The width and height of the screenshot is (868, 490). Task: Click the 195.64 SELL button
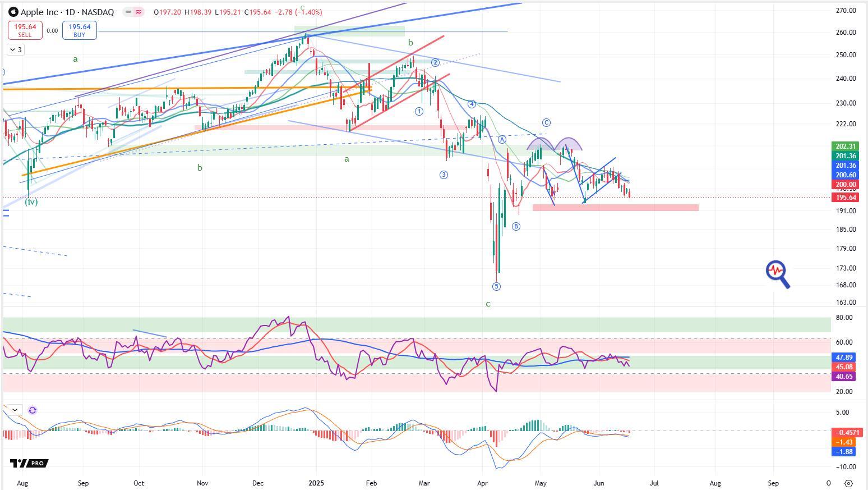[x=25, y=30]
